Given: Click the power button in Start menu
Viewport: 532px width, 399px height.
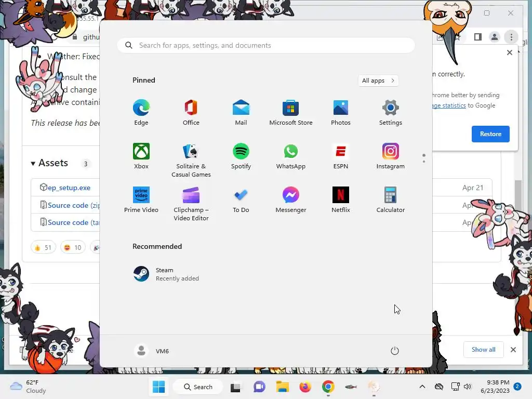Looking at the screenshot, I should (395, 351).
